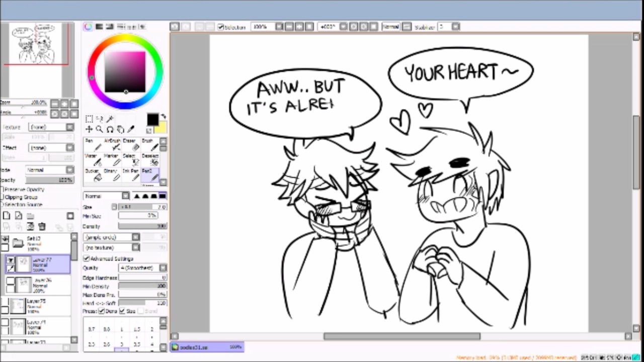
Task: Select the Brush tool
Action: [149, 144]
